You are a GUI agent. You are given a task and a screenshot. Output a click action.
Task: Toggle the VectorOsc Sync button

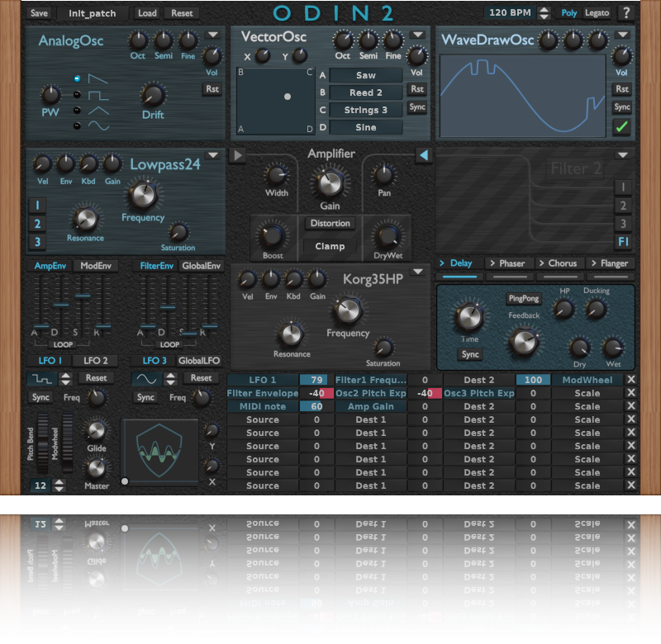point(417,107)
